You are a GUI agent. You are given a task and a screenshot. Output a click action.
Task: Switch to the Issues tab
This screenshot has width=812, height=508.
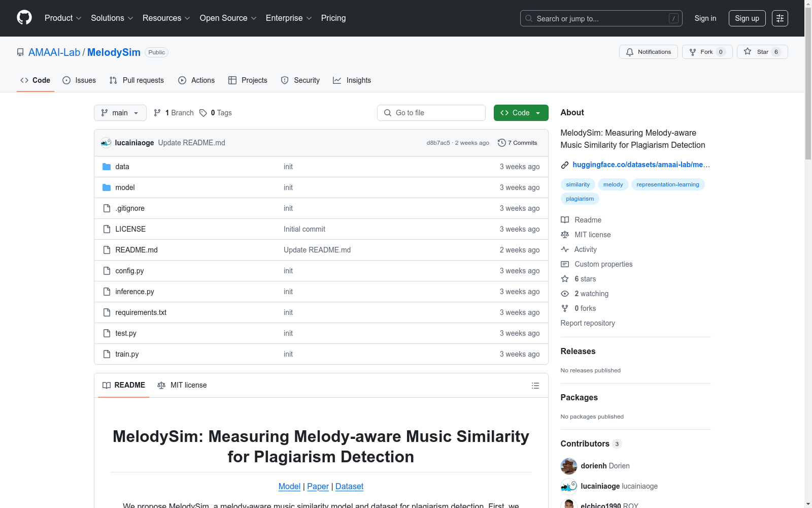[x=79, y=80]
